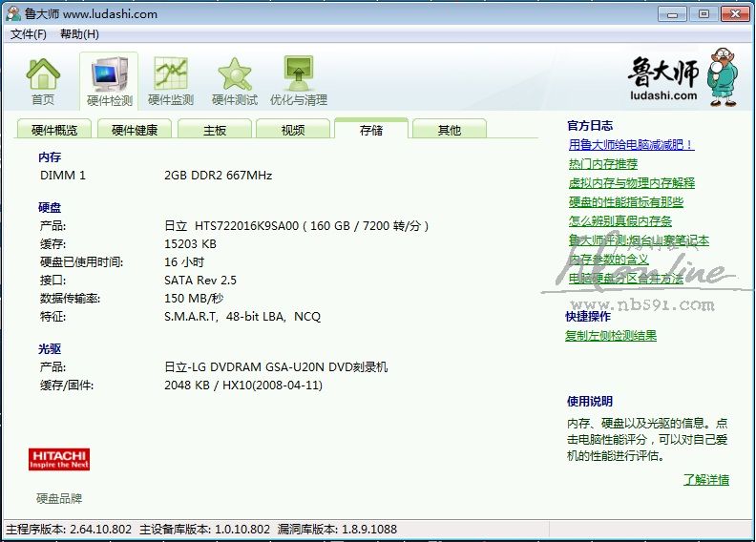Click the 快捷操作 heading
Viewport: 756px width, 542px height.
588,317
